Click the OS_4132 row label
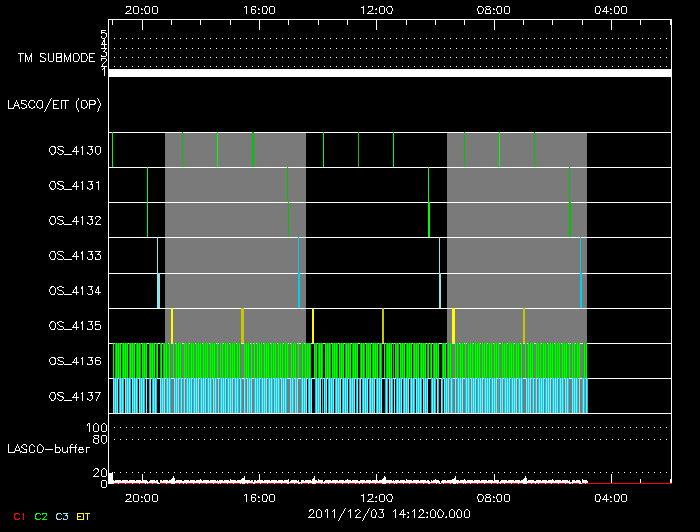Screen dimensions: 700x532 coord(75,221)
